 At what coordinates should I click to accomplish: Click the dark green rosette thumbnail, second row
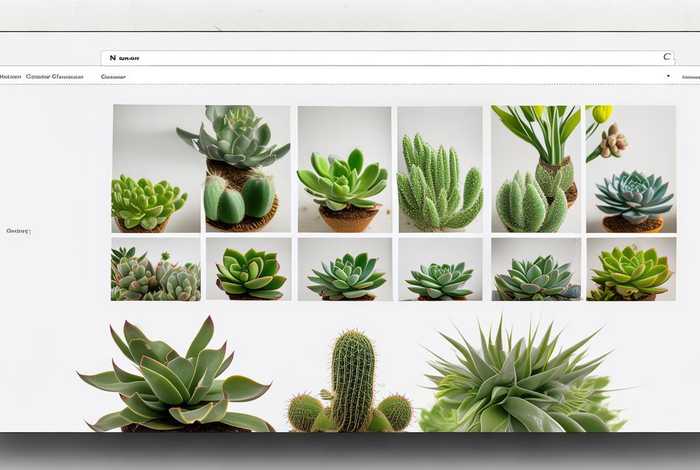coord(248,269)
